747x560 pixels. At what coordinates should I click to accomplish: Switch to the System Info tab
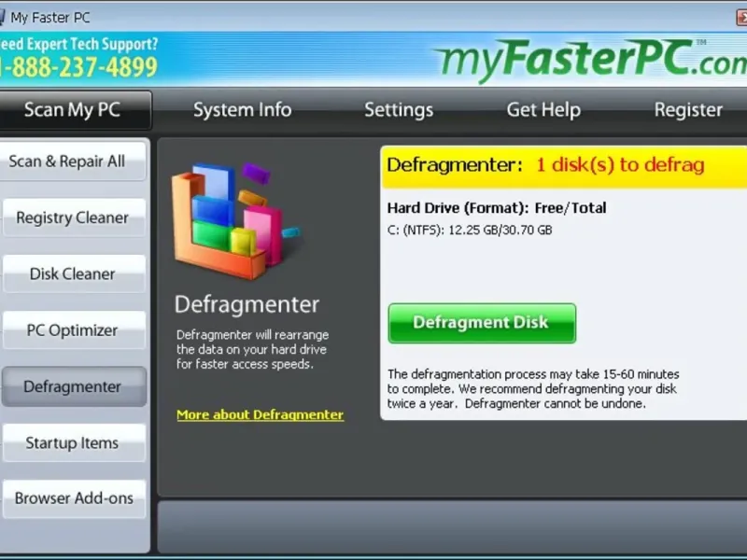(x=242, y=110)
